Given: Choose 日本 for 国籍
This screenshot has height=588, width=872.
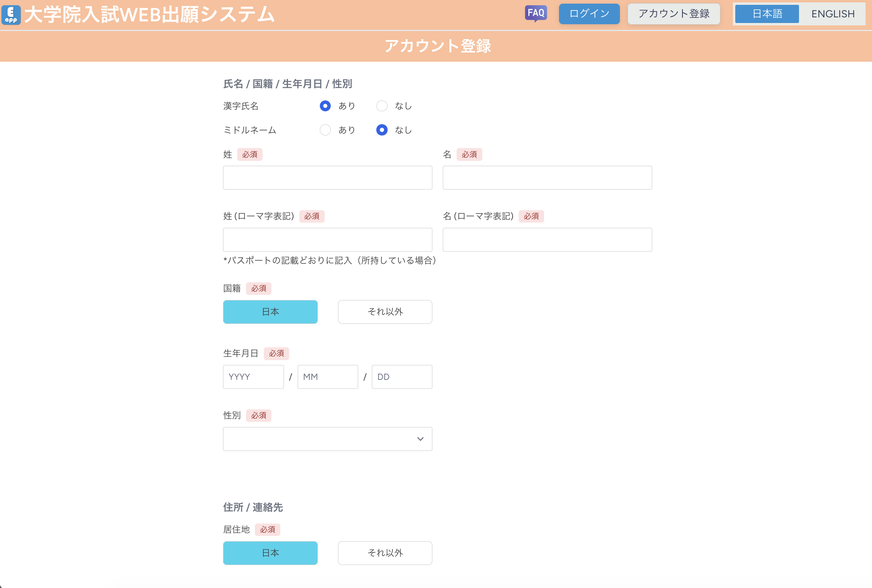Looking at the screenshot, I should (x=270, y=312).
